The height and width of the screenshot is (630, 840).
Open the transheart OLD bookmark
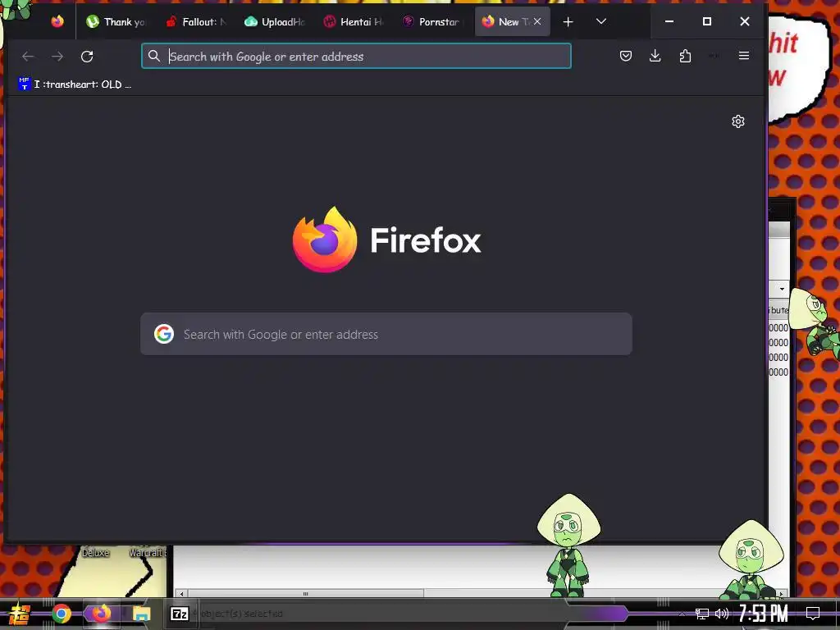coord(75,84)
